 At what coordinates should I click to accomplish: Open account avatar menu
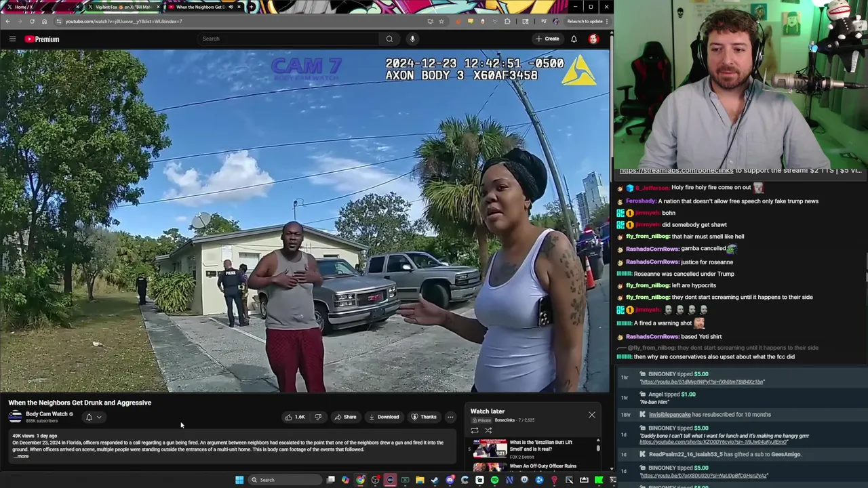[x=593, y=39]
